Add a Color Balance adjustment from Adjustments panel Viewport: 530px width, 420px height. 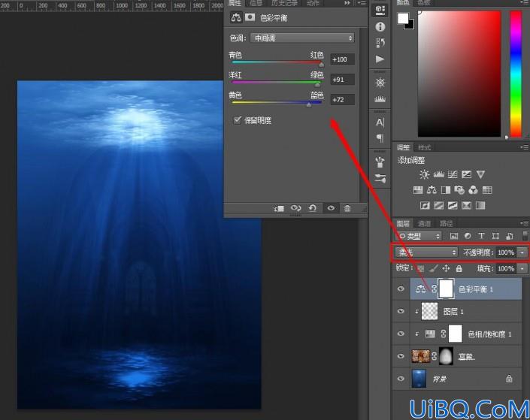coord(432,190)
